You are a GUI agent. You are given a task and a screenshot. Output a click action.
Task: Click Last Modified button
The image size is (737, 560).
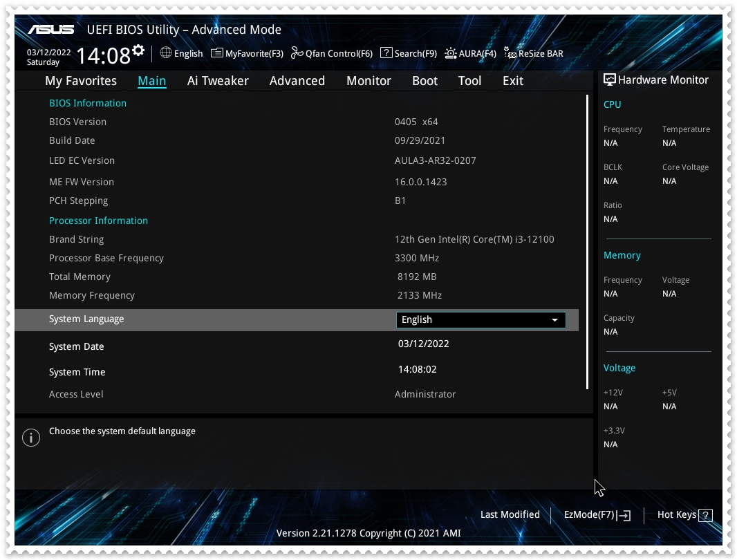510,515
